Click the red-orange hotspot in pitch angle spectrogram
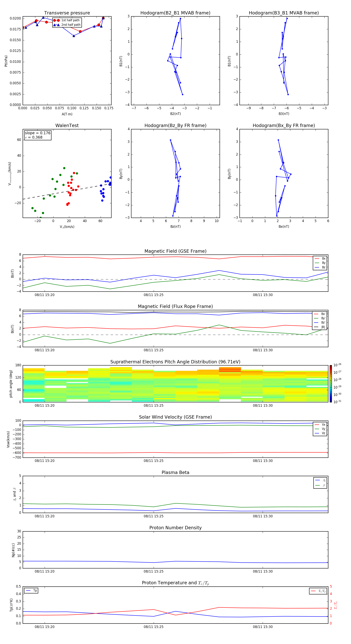Screen dimensions: 351x644 pyautogui.click(x=230, y=369)
